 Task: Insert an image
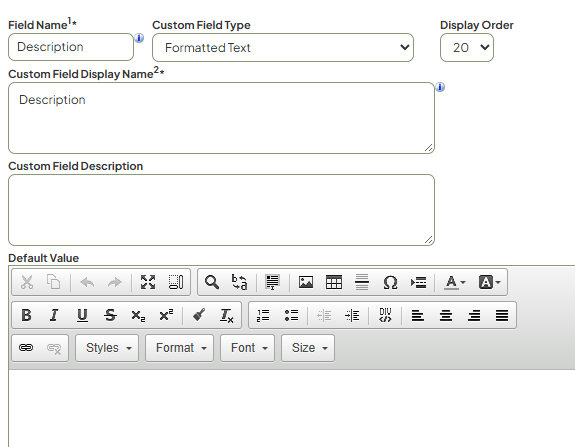(306, 282)
